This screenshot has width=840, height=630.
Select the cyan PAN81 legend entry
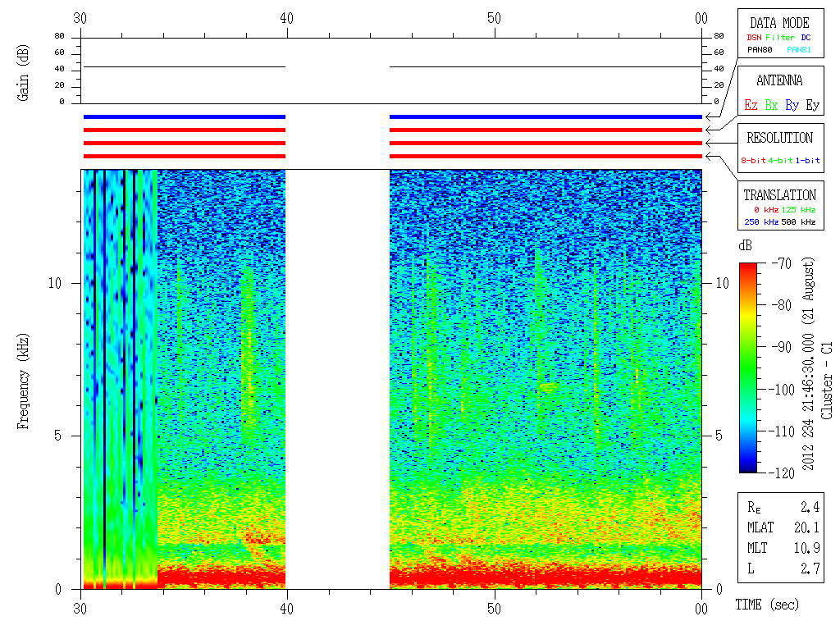799,50
